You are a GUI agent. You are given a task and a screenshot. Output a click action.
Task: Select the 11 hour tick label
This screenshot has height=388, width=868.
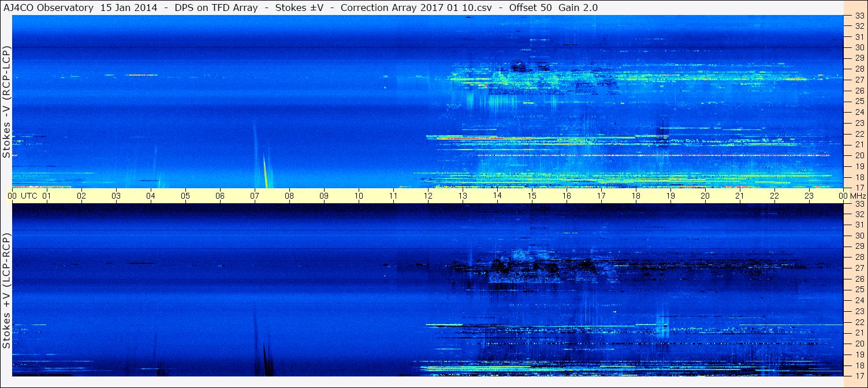pyautogui.click(x=393, y=196)
